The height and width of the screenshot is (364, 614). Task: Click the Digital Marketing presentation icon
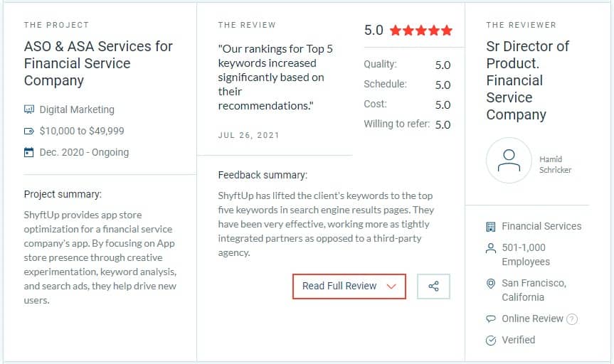(x=29, y=109)
